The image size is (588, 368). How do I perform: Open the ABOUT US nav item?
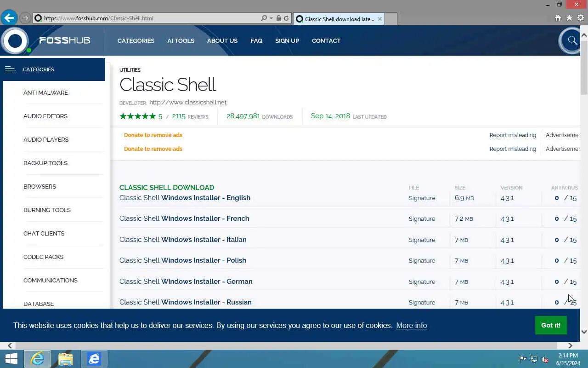coord(222,40)
